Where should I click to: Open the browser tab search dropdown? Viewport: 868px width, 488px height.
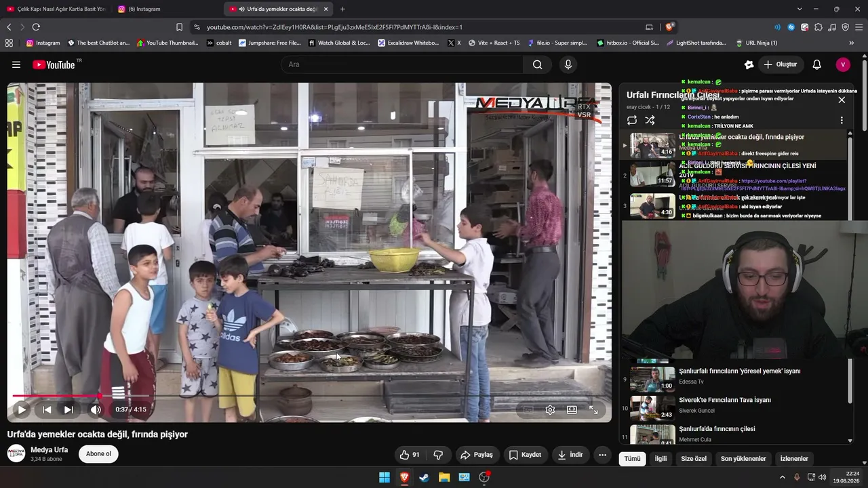click(800, 9)
